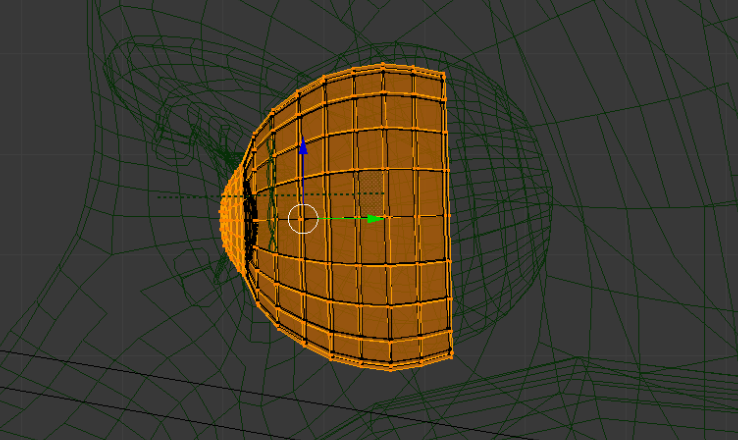Click the green Y-axis gizmo arrowhead
Image resolution: width=738 pixels, height=440 pixels.
pyautogui.click(x=374, y=218)
